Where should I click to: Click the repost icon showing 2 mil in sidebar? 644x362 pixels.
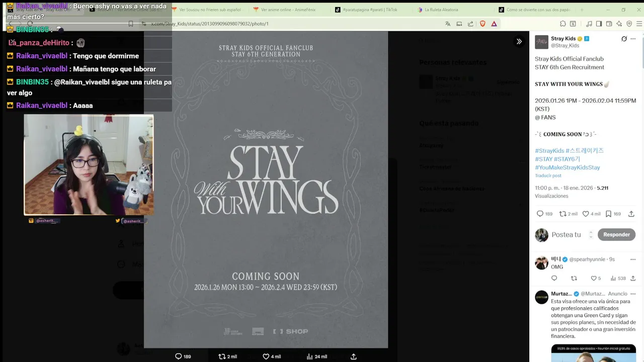point(562,214)
